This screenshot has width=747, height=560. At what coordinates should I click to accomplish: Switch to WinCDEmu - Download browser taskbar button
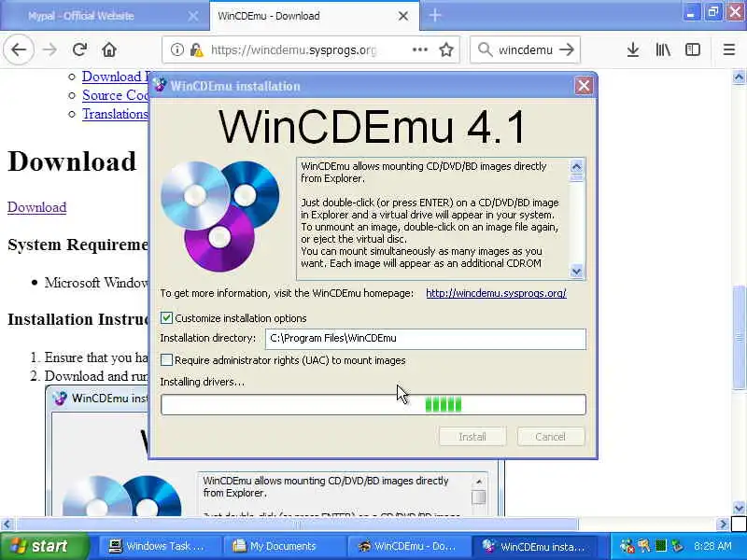(408, 546)
